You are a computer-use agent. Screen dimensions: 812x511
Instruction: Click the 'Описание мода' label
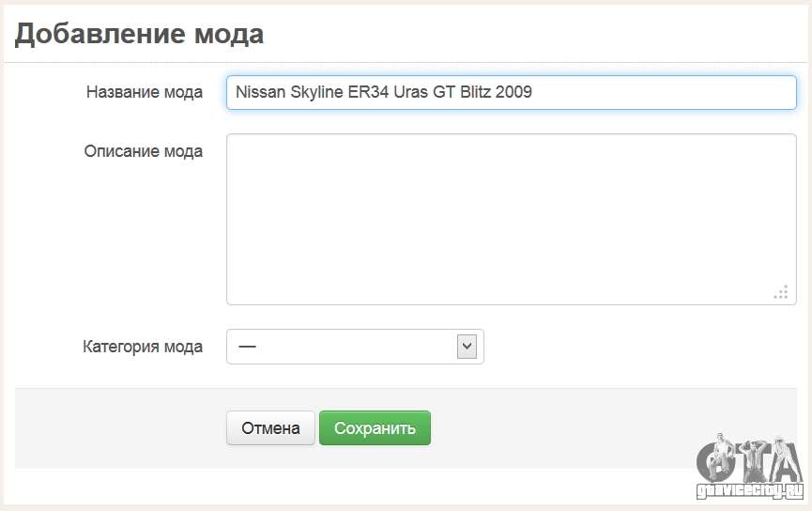[x=144, y=151]
